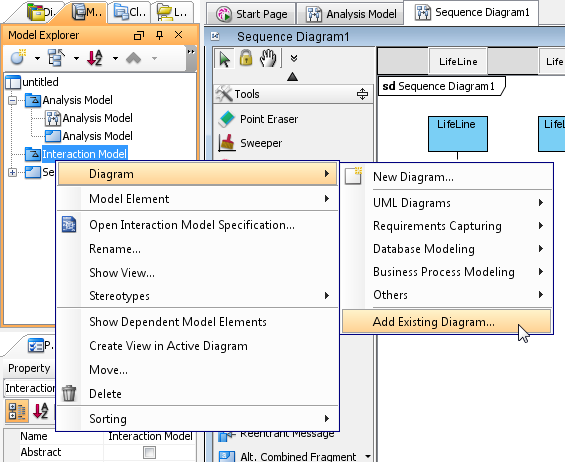The height and width of the screenshot is (462, 565).
Task: Click the sd Sequence Diagram1 frame label
Action: 441,86
